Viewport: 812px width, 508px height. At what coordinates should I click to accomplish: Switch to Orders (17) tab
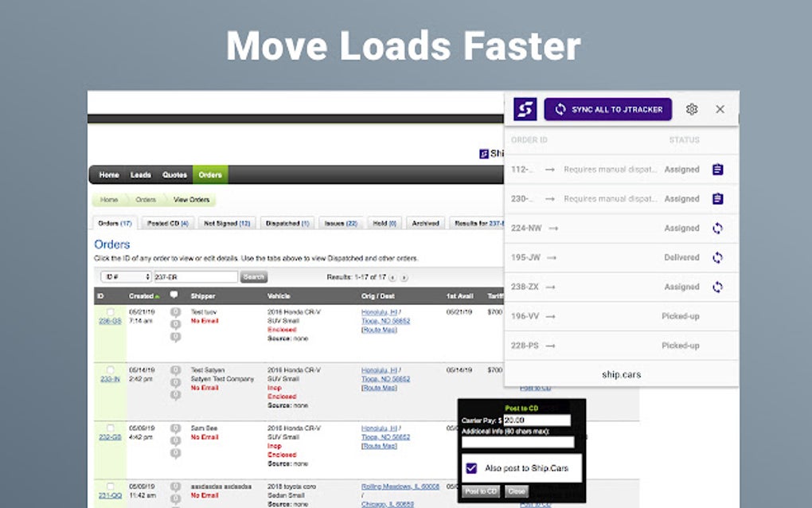click(x=115, y=223)
